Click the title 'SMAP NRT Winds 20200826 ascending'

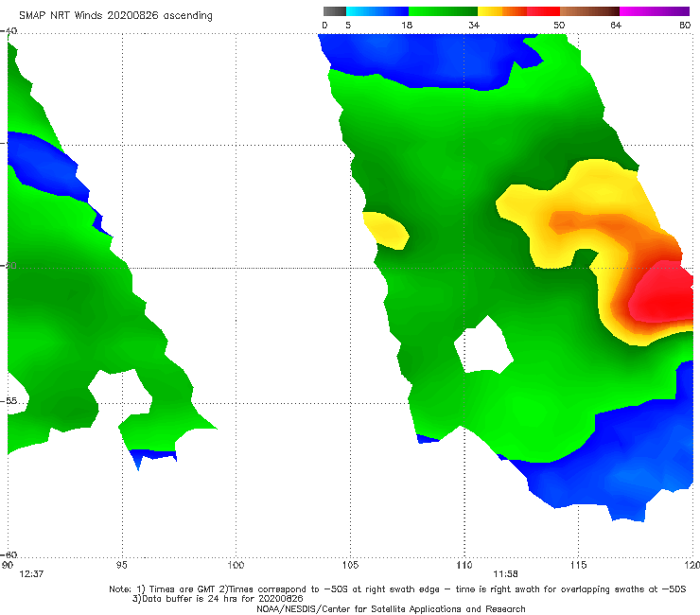pos(115,15)
